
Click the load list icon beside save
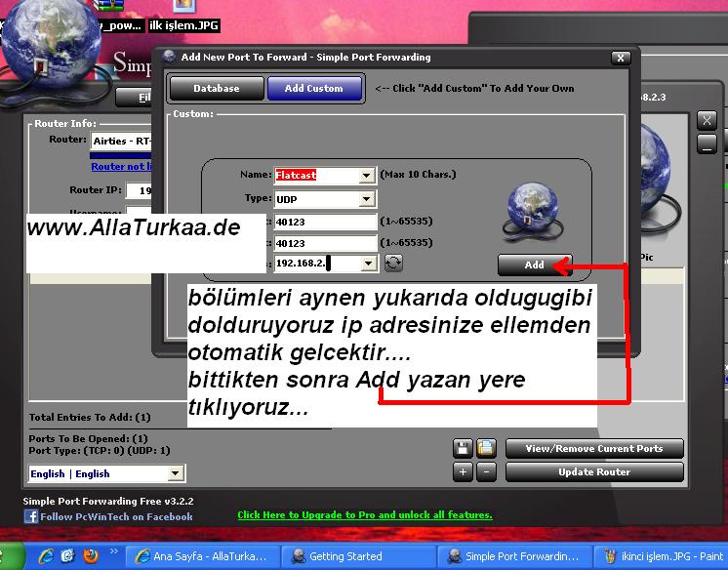click(486, 448)
